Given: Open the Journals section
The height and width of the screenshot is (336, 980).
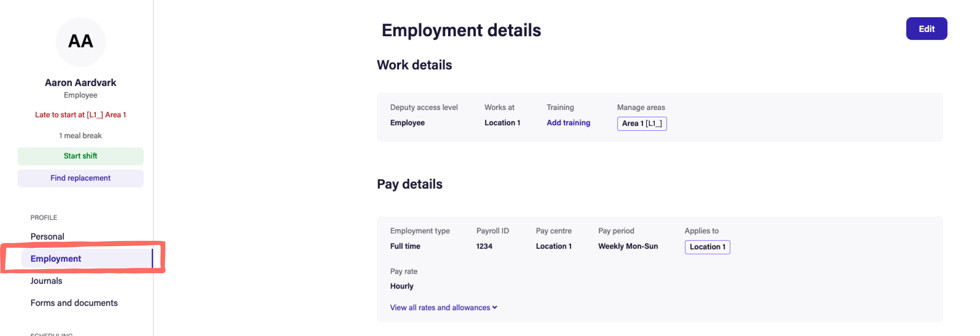Looking at the screenshot, I should point(46,281).
